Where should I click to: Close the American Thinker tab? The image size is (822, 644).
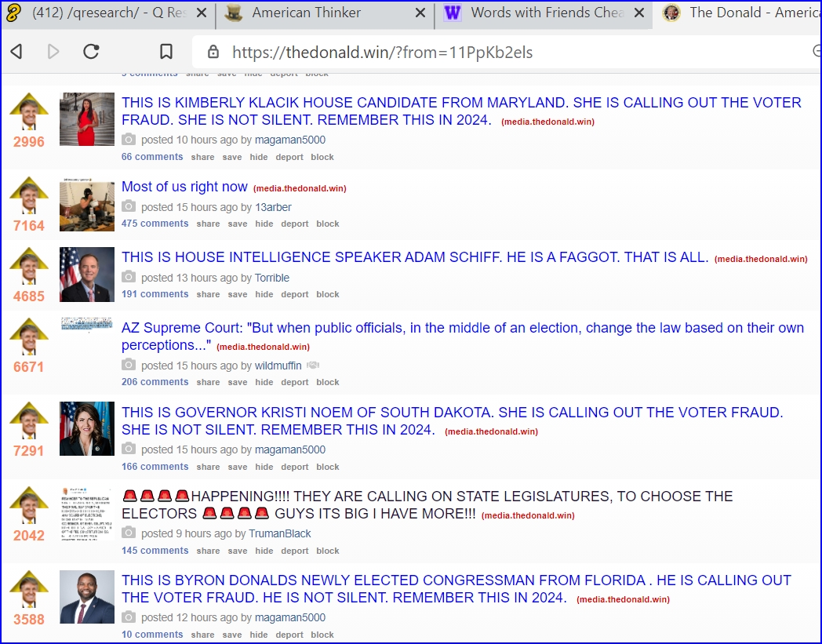point(420,13)
